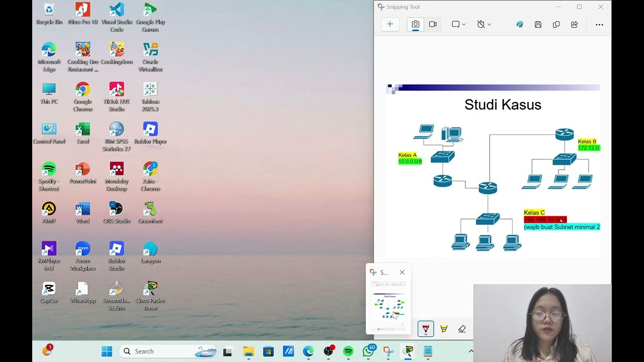Select the Mendeley Desktop icon

[116, 176]
